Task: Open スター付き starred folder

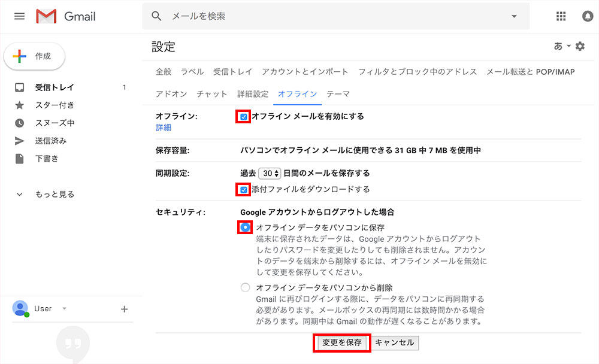Action: click(x=55, y=105)
